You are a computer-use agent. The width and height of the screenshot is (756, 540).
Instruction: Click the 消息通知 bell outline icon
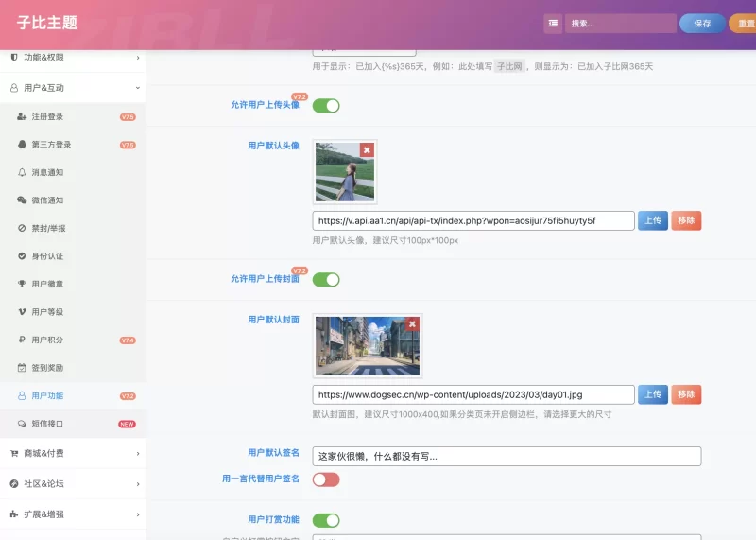pyautogui.click(x=22, y=172)
